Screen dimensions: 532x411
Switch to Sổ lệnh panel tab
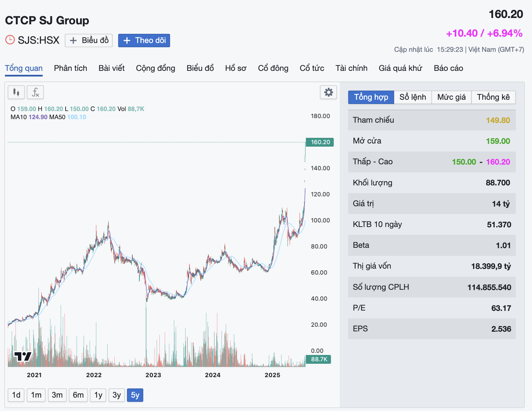(413, 97)
